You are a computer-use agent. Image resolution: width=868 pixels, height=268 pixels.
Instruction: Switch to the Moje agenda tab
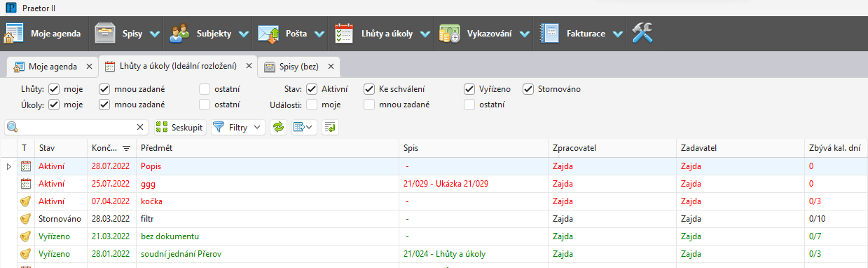pyautogui.click(x=52, y=67)
